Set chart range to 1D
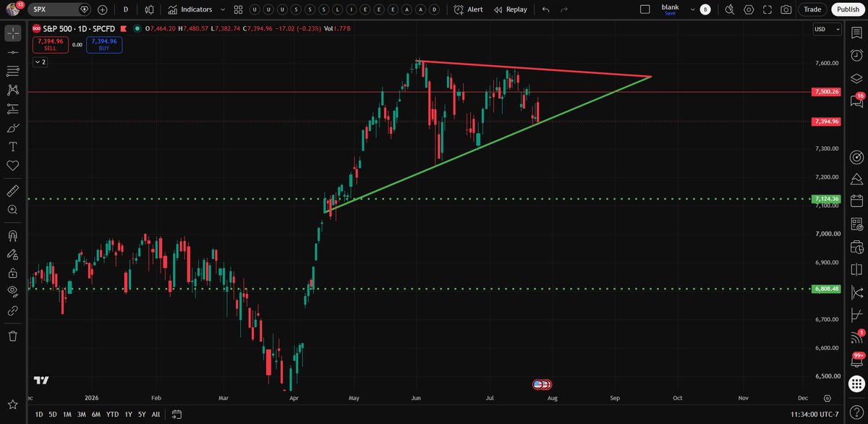This screenshot has width=868, height=424. pos(40,415)
